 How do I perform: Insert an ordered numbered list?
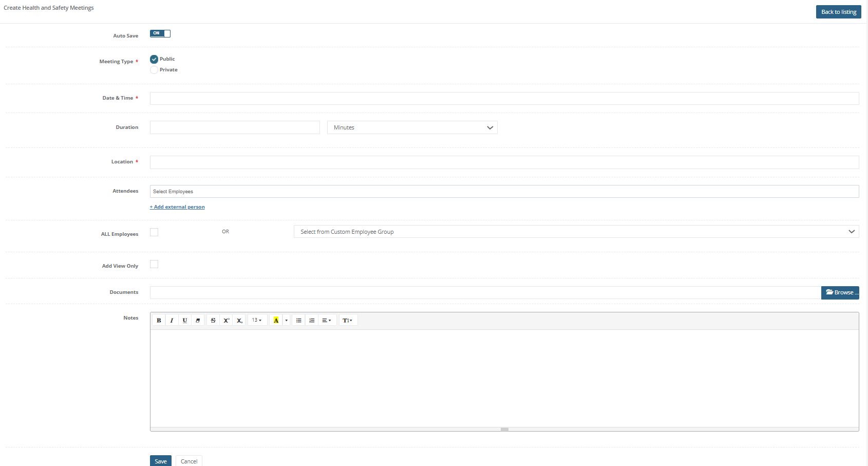point(312,320)
